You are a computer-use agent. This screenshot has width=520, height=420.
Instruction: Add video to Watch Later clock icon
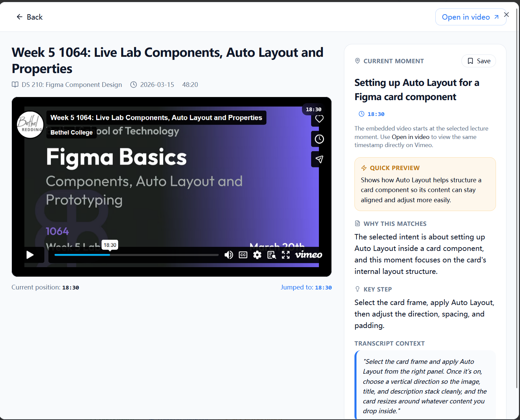coord(319,139)
